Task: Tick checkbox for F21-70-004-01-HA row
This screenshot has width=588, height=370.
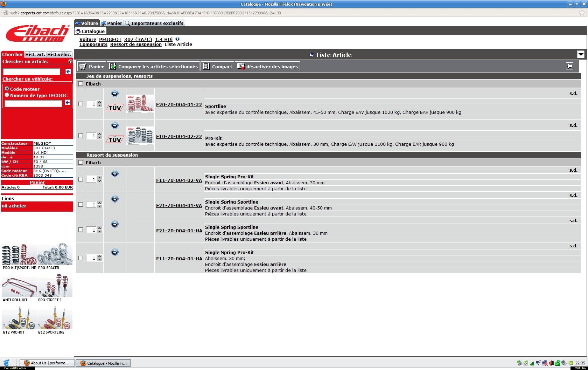Action: pyautogui.click(x=81, y=229)
